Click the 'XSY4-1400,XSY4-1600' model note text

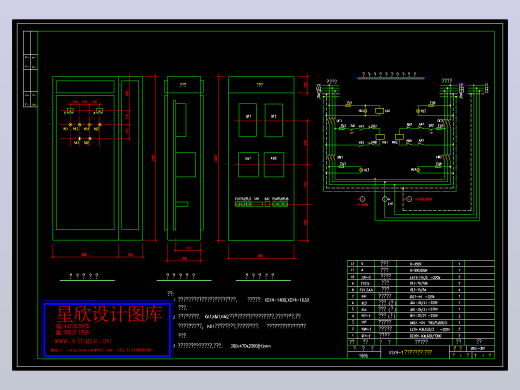pos(287,300)
